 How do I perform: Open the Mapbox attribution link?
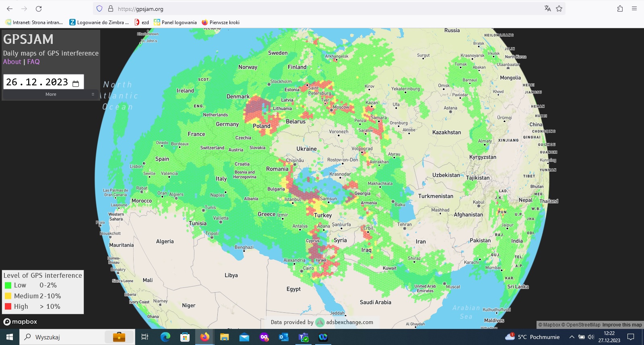549,325
